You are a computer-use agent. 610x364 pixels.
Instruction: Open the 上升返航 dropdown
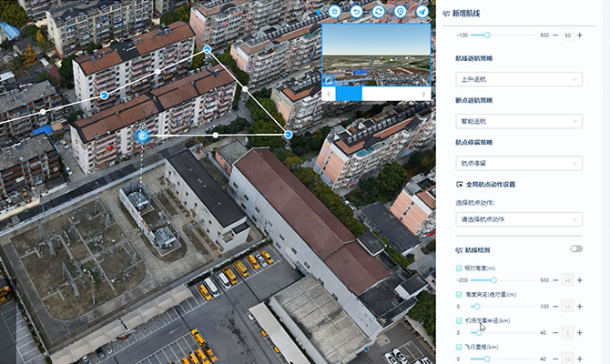click(x=519, y=79)
